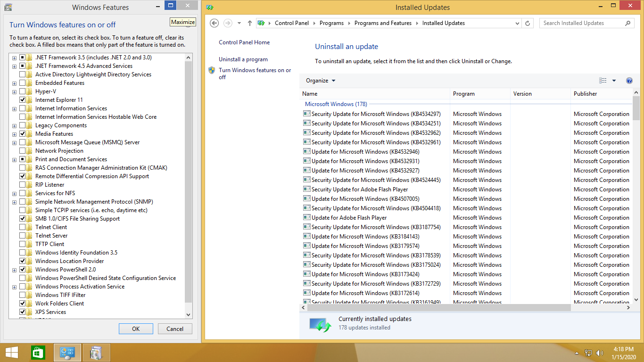This screenshot has width=644, height=362.
Task: Click the updates list vertical scrollbar thumb
Action: pos(636,109)
